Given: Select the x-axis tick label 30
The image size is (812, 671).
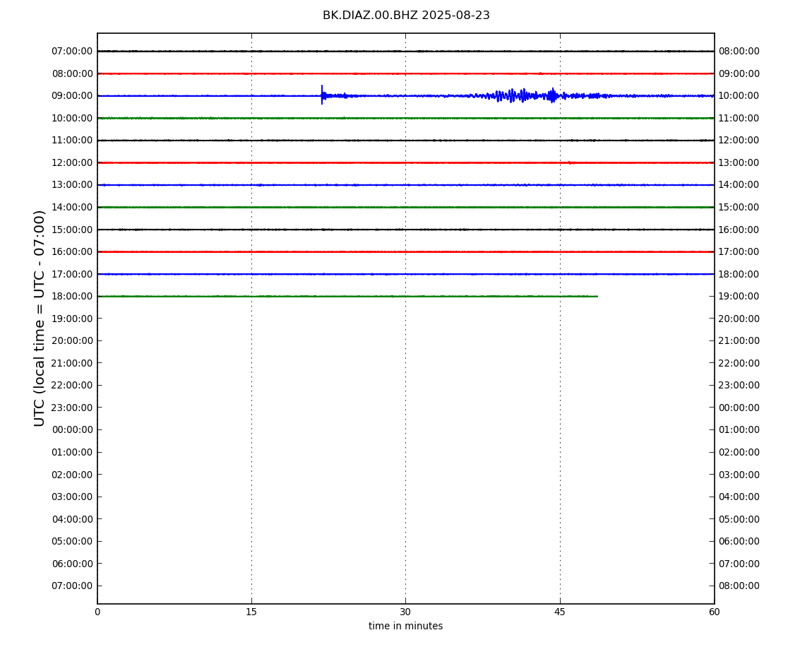Looking at the screenshot, I should (x=405, y=612).
